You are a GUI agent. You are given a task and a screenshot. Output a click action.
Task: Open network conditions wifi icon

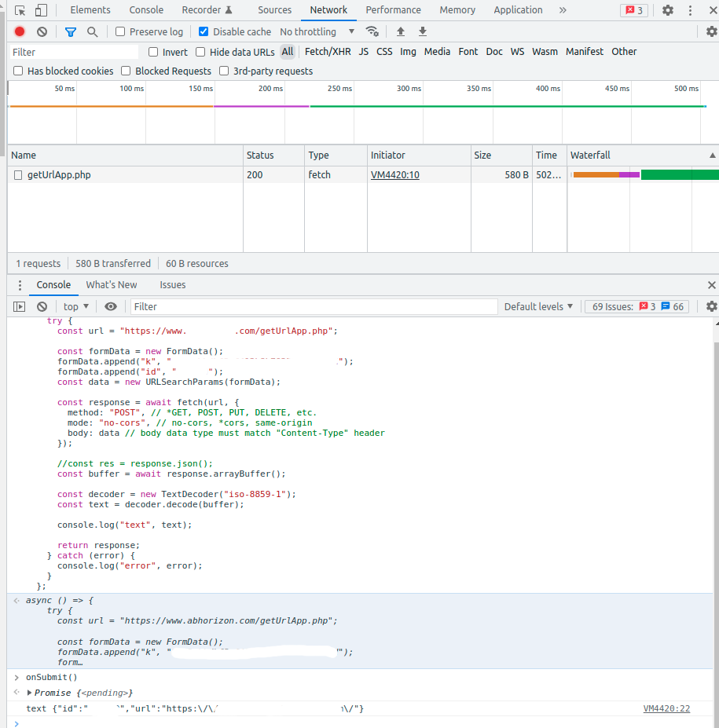point(372,31)
